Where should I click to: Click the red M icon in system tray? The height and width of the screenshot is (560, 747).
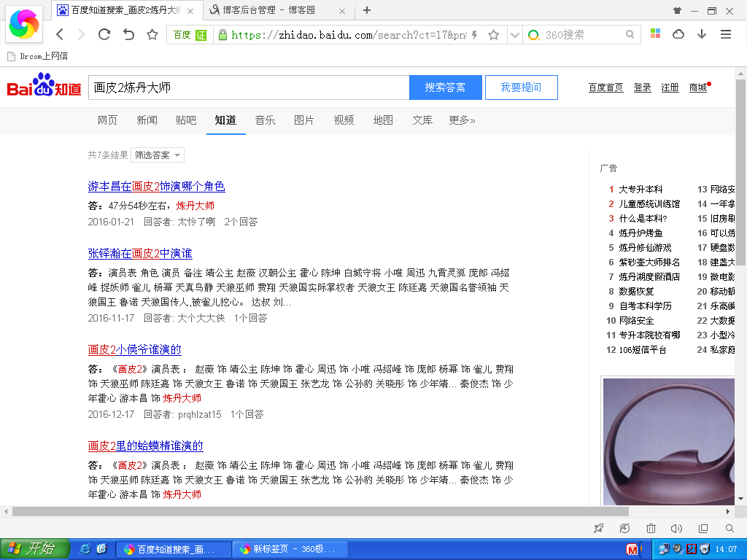coord(632,550)
